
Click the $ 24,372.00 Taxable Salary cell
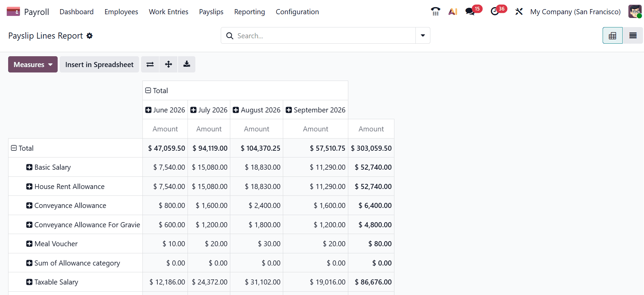[209, 282]
